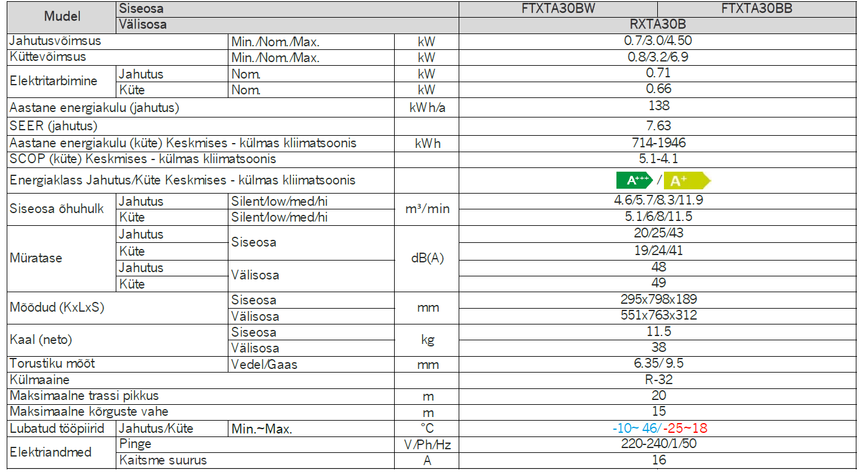
Task: Click Aastane energiakulu (jahutus) label
Action: pos(94,108)
